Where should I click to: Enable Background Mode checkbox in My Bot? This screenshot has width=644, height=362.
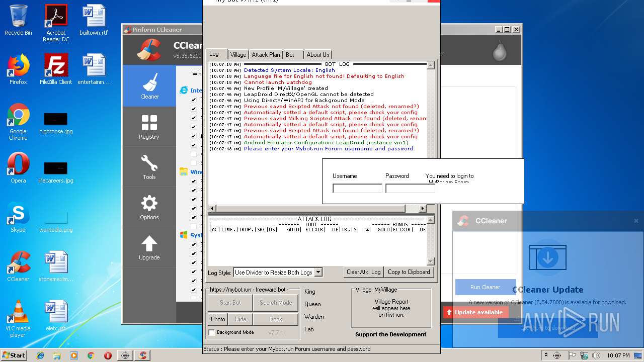(x=212, y=332)
